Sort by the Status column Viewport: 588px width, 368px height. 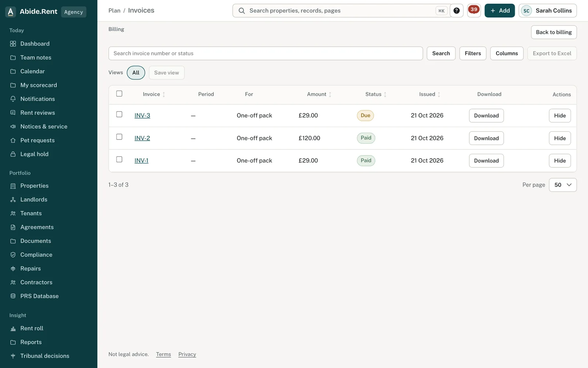pos(376,94)
